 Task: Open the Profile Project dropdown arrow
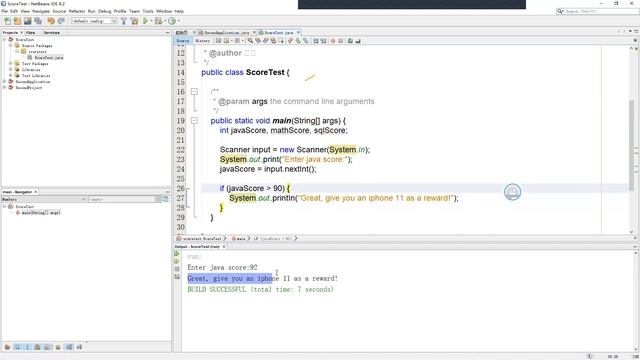(x=179, y=21)
